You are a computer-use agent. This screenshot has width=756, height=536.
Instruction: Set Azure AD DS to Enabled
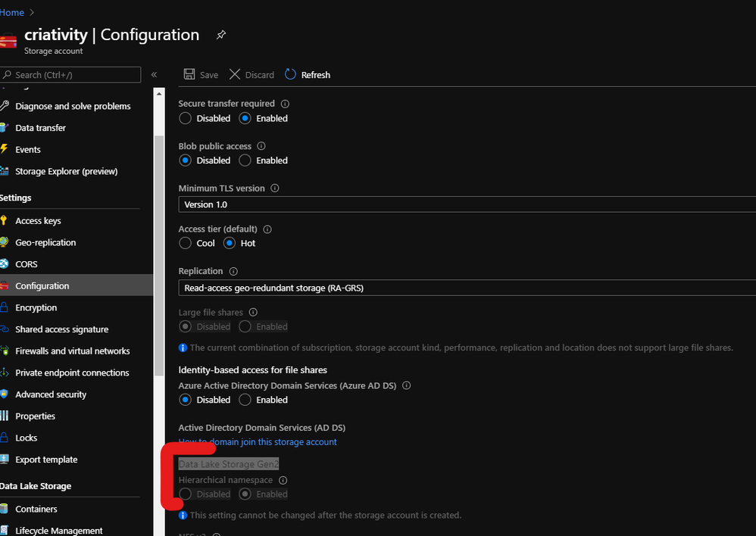click(x=245, y=400)
